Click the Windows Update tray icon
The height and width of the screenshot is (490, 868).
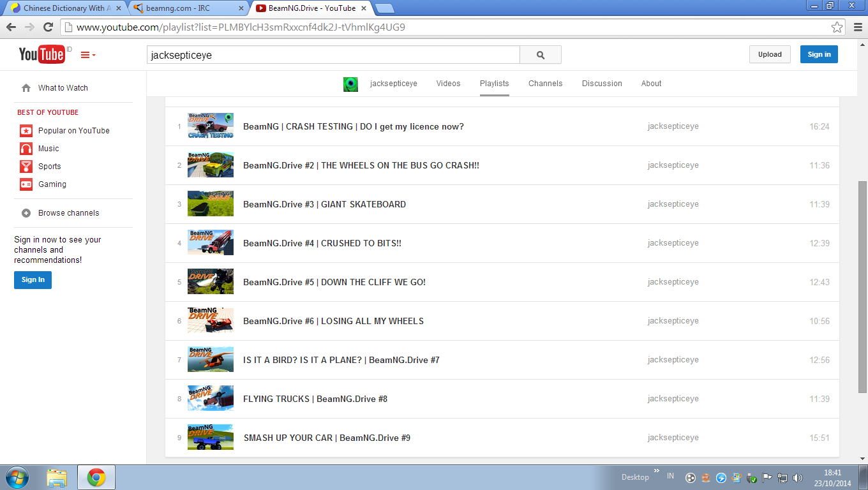pos(737,477)
